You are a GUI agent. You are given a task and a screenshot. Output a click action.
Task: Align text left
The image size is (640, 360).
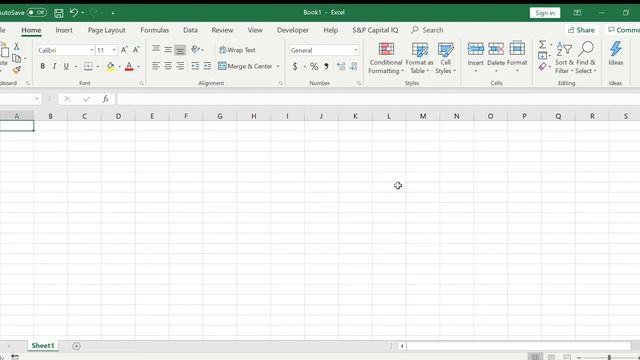(x=156, y=66)
